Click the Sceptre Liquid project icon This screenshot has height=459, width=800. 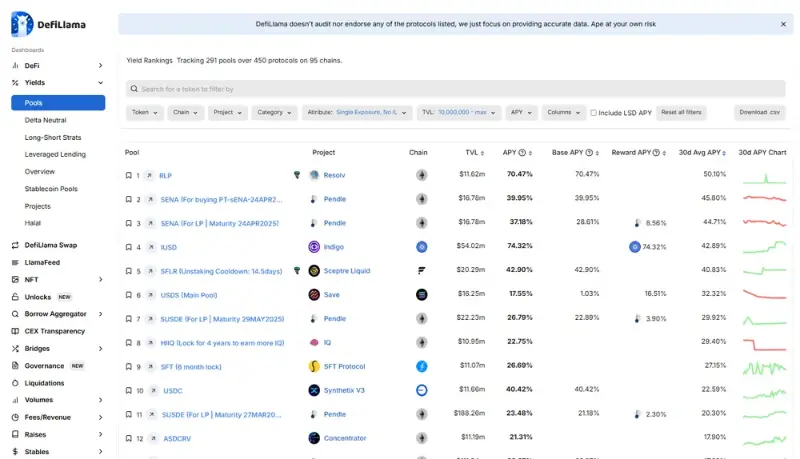point(314,271)
